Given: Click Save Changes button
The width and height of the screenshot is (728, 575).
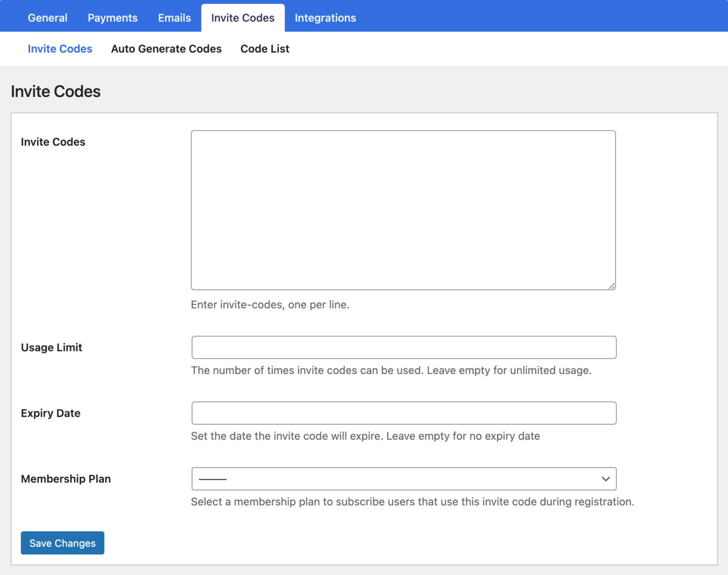Looking at the screenshot, I should (x=63, y=543).
